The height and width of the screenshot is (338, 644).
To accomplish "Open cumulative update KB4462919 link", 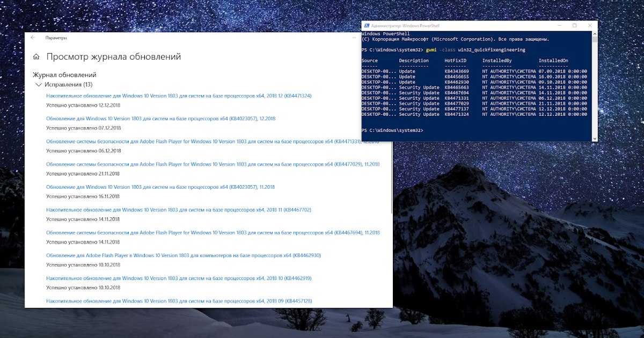I will tap(179, 278).
